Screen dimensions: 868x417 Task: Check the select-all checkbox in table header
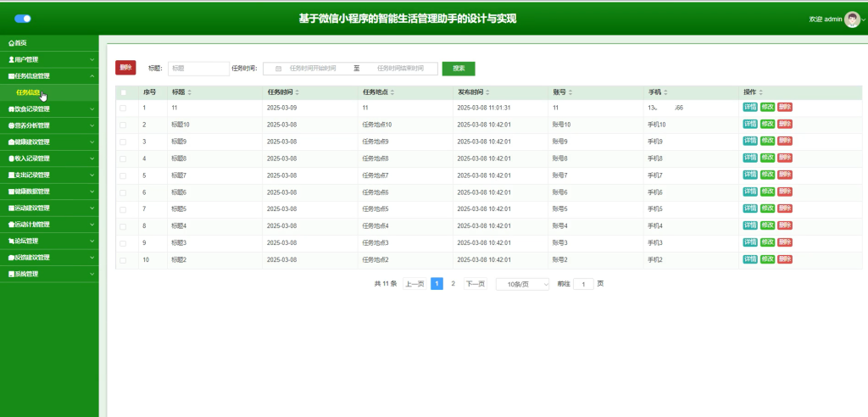[124, 92]
